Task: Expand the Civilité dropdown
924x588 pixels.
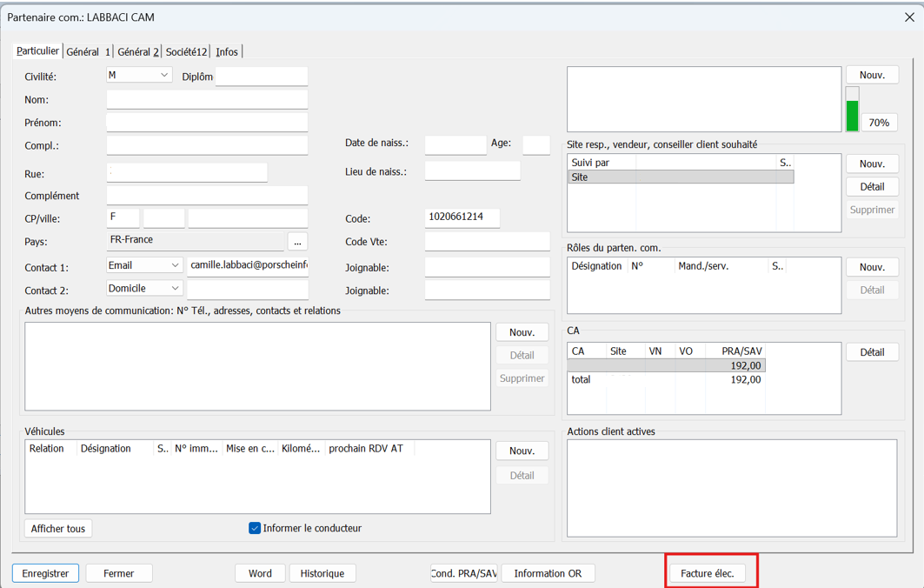Action: 140,75
